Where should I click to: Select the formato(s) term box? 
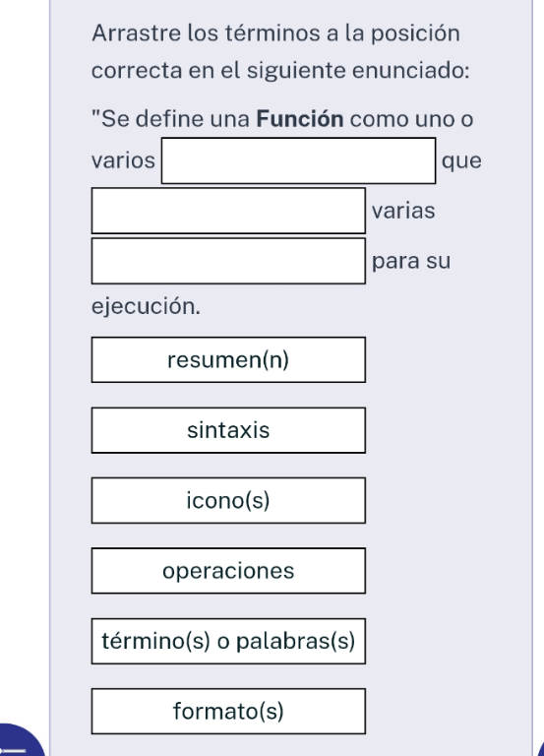pos(228,712)
